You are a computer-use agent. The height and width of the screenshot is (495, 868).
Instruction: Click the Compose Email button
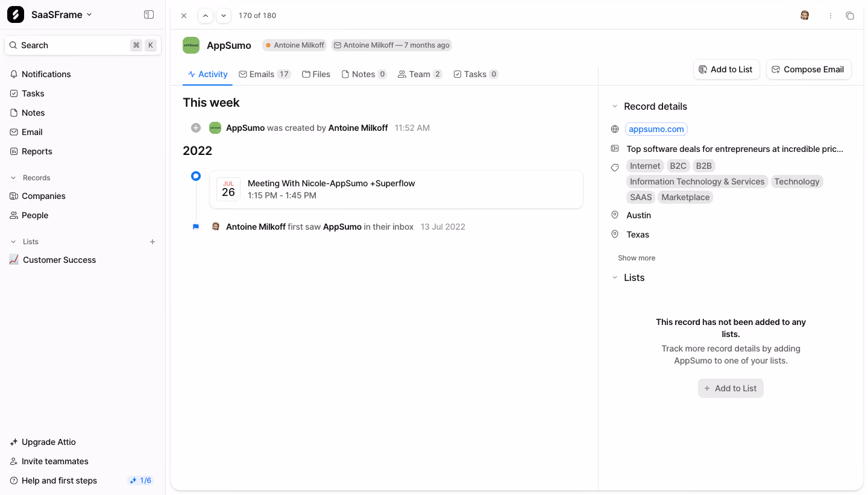tap(808, 69)
